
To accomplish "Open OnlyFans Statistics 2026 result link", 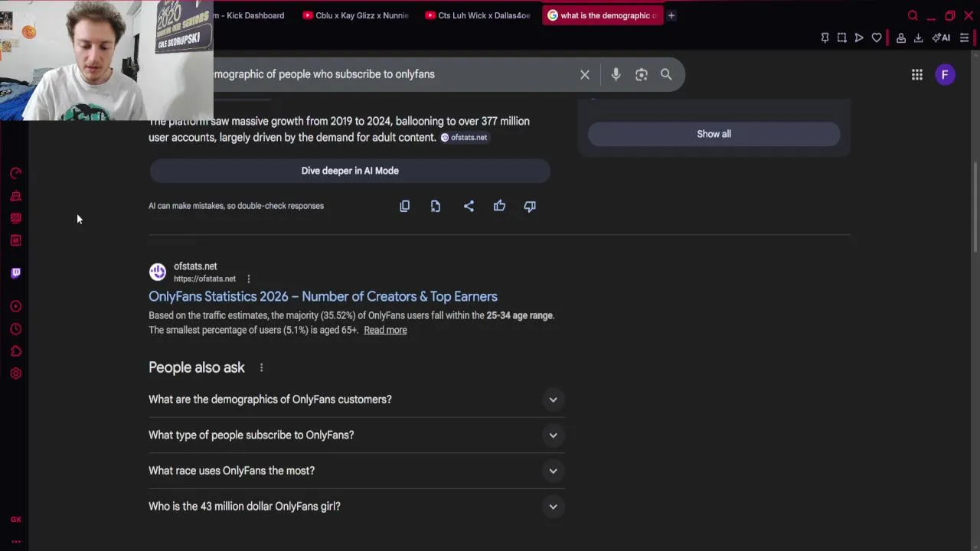I will [323, 297].
